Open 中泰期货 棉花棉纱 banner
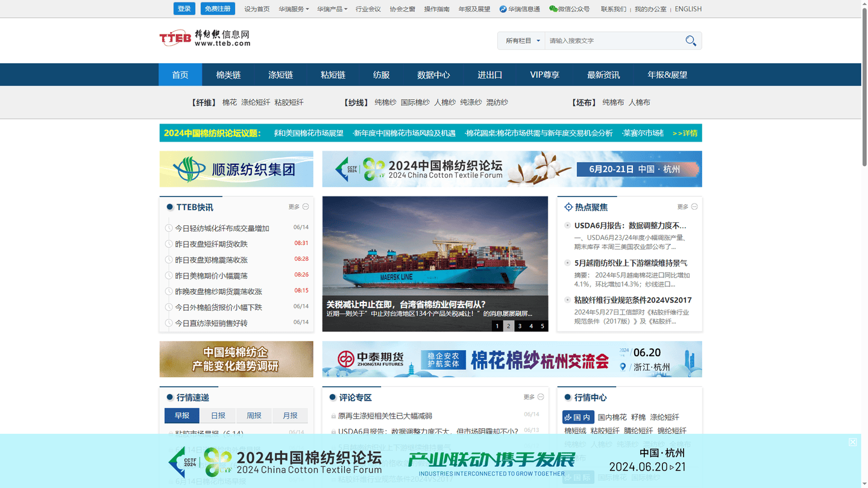 point(512,359)
